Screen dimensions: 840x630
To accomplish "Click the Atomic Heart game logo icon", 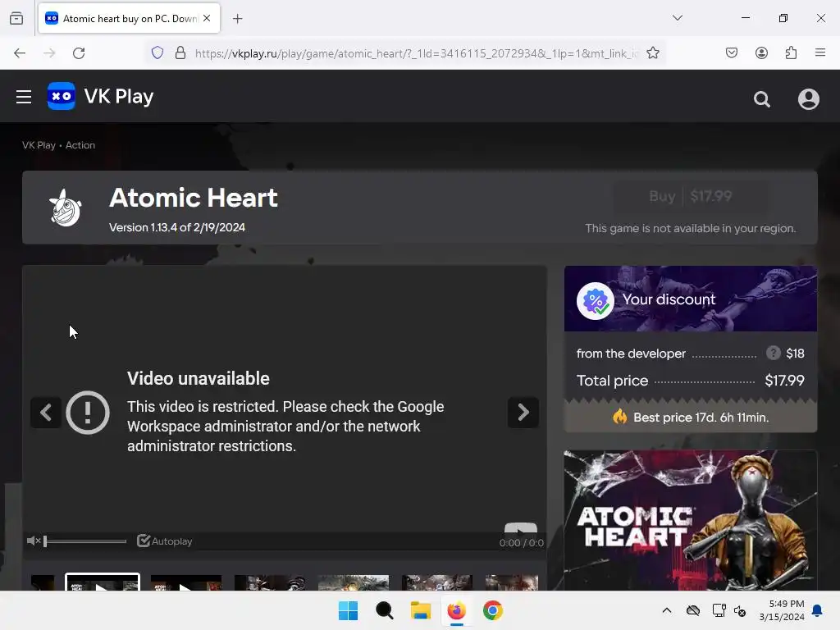I will coord(66,208).
